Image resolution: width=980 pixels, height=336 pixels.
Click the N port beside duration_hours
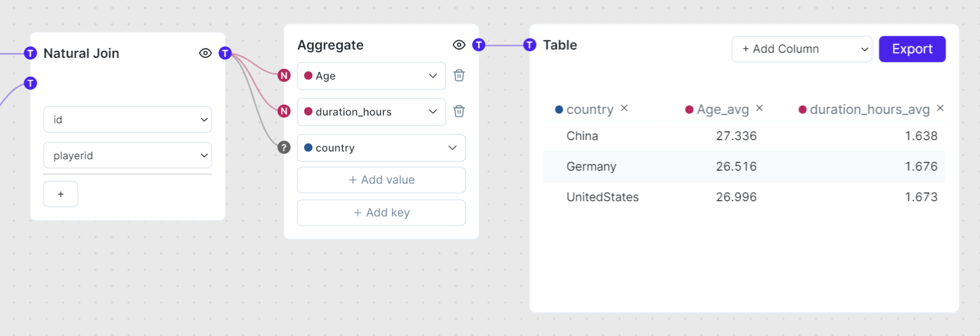point(284,111)
